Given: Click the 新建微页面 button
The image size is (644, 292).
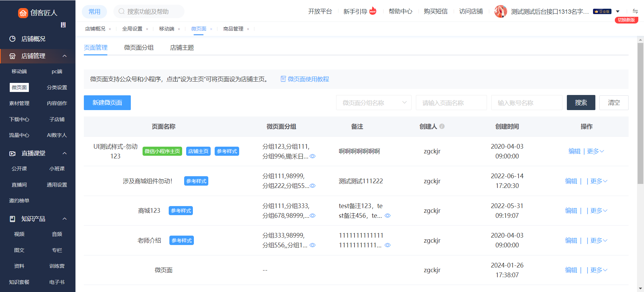Looking at the screenshot, I should click(x=107, y=103).
